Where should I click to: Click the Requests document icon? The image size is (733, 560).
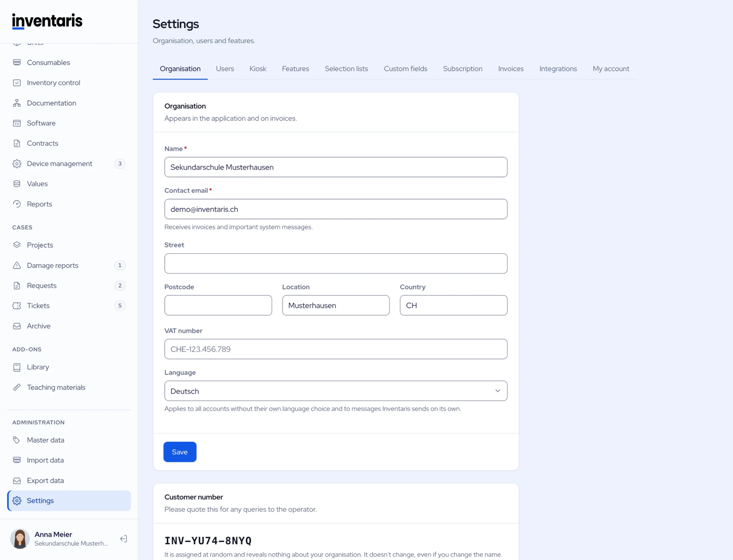coord(17,286)
